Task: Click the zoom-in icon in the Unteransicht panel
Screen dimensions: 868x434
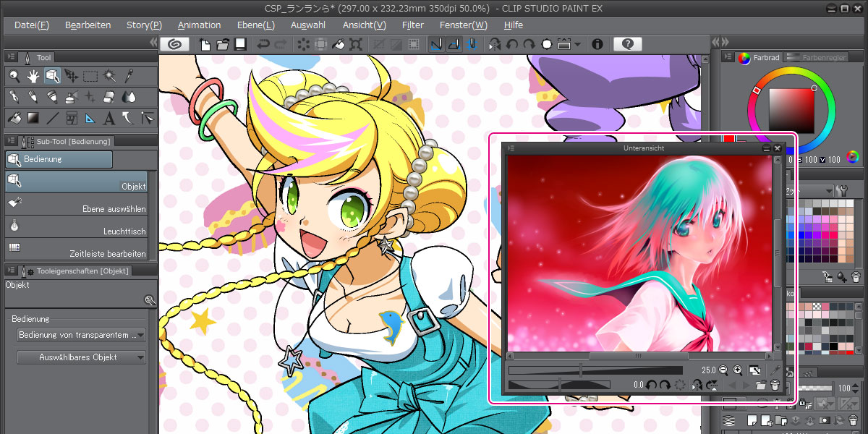Action: tap(736, 370)
